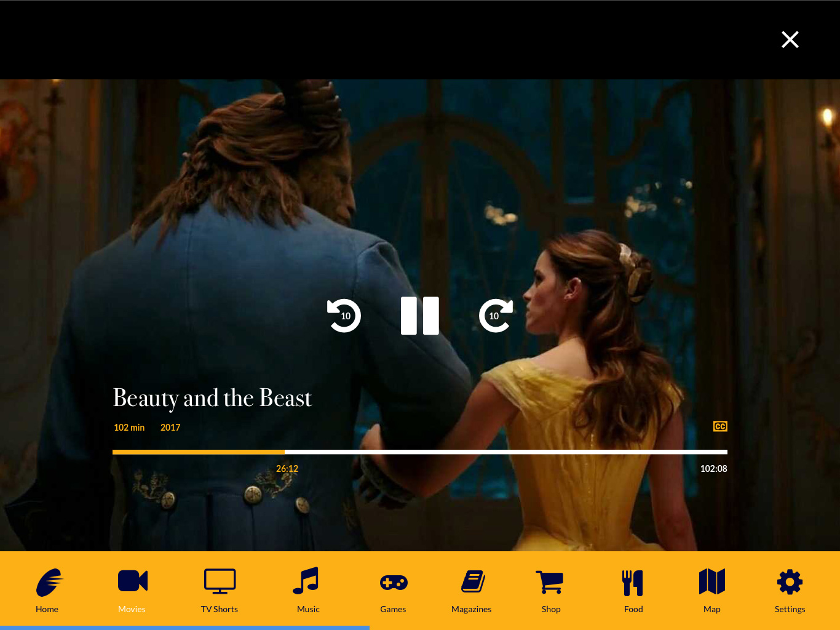
Task: Rewind 10 seconds
Action: 344,316
